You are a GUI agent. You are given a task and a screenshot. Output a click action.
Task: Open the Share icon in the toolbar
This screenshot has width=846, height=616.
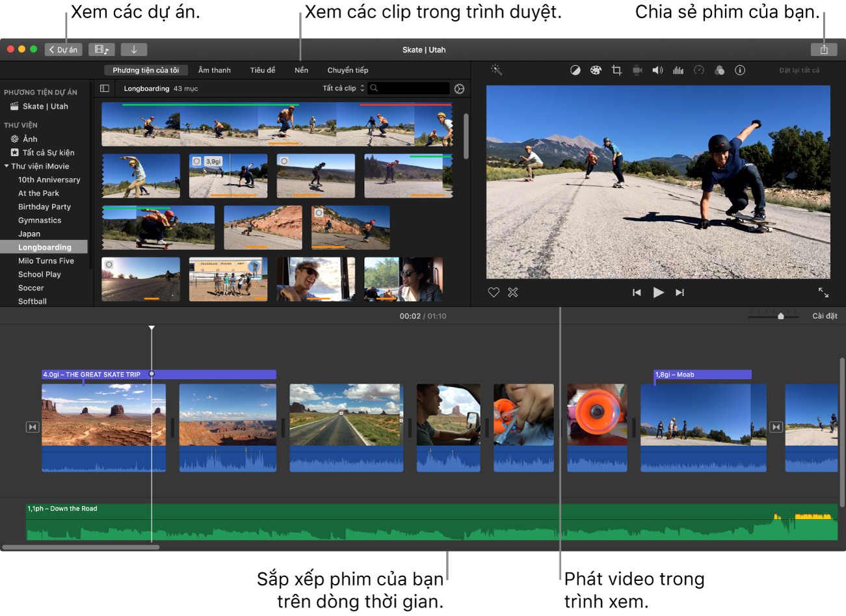tap(825, 49)
